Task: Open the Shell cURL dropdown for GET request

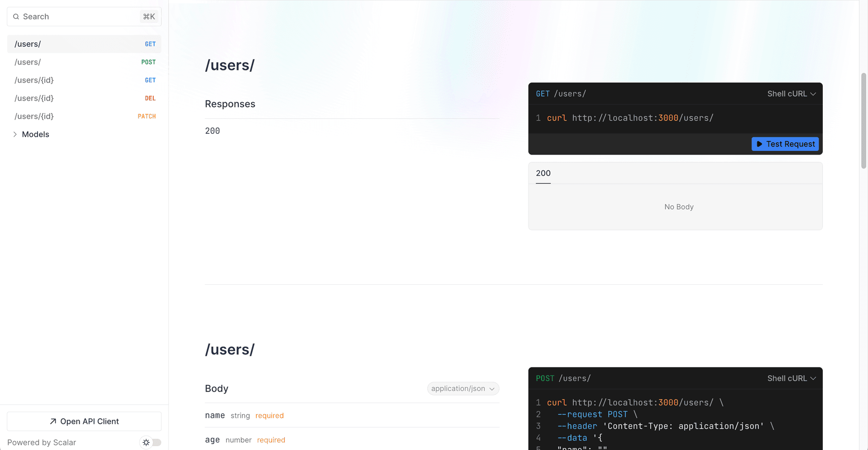Action: click(x=791, y=94)
